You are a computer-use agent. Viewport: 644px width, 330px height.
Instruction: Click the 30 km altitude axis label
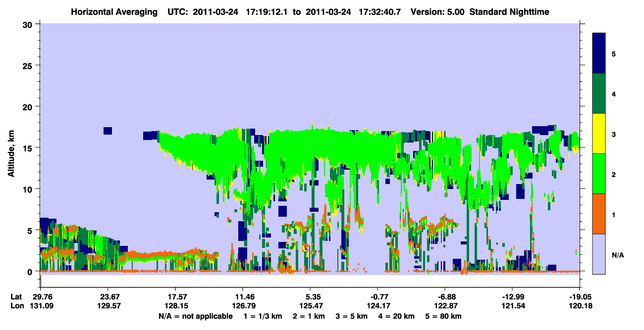[28, 24]
